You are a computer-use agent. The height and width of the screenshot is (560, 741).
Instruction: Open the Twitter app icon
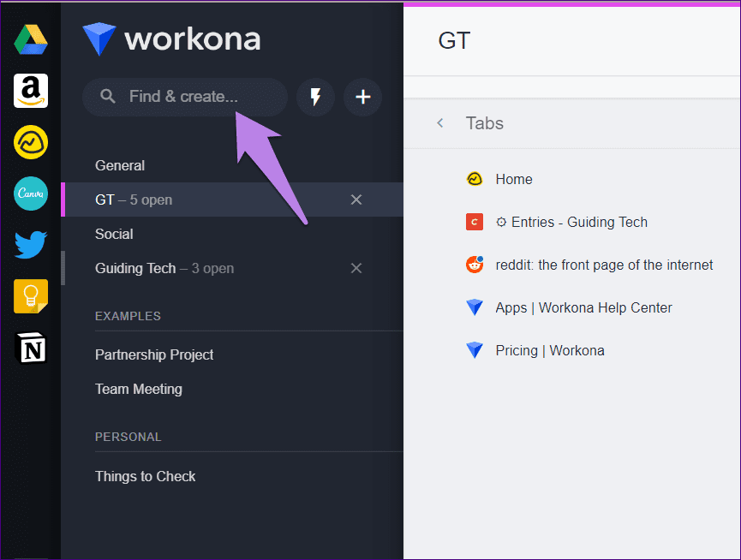(31, 245)
